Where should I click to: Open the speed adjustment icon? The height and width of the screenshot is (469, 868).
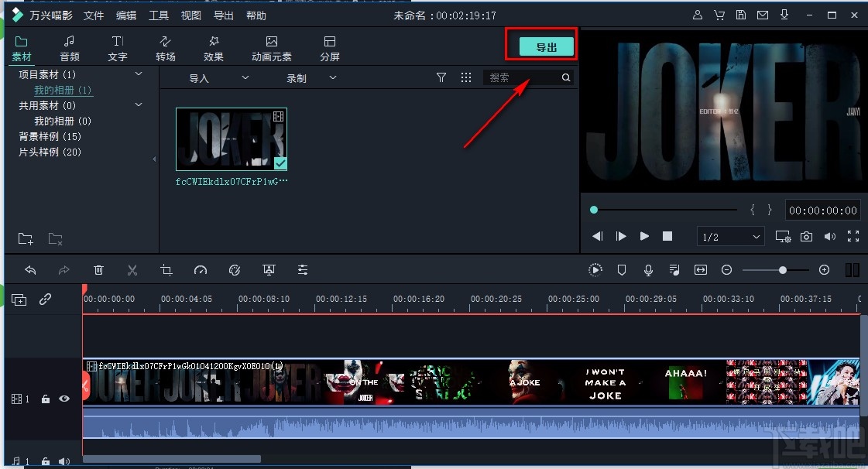point(201,270)
